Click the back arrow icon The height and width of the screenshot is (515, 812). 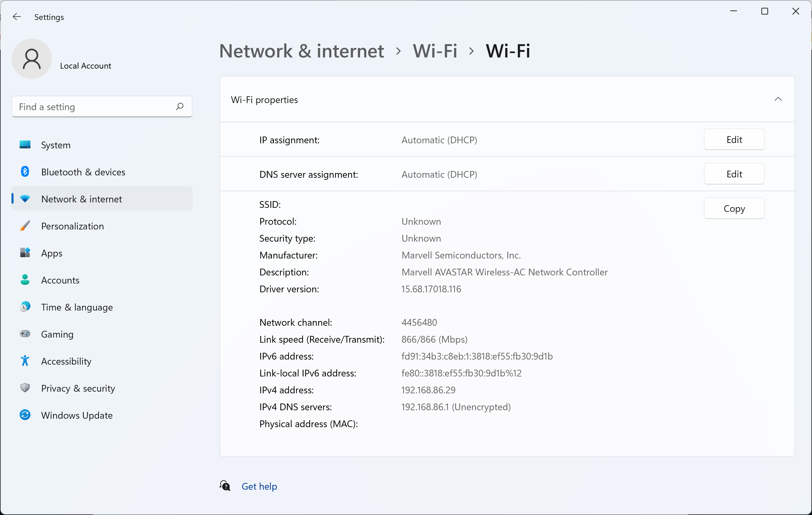point(17,17)
